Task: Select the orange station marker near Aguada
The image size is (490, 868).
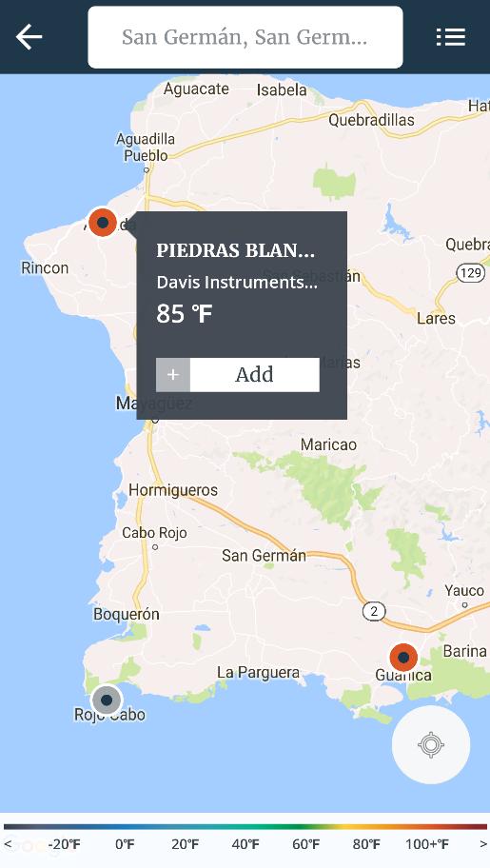Action: (x=103, y=223)
